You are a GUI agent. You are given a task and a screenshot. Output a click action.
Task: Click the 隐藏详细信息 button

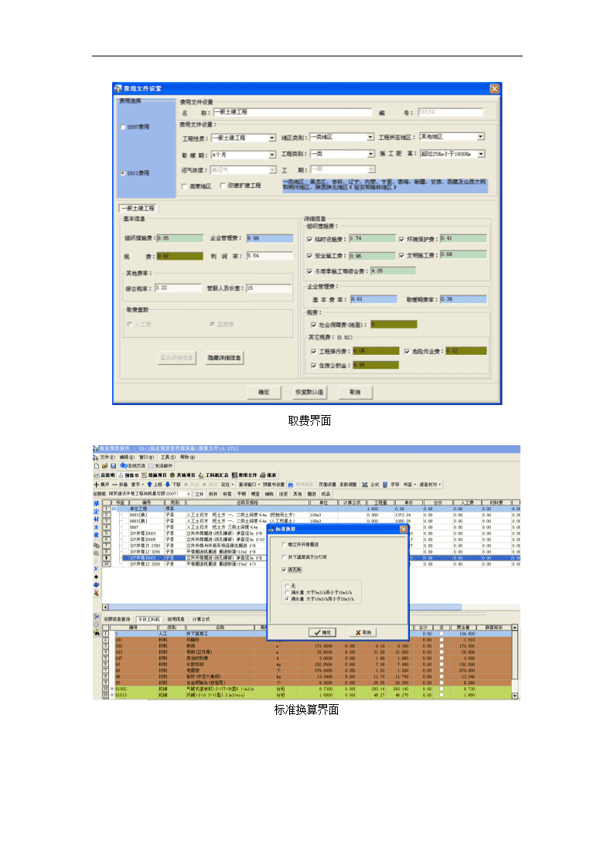pyautogui.click(x=224, y=358)
